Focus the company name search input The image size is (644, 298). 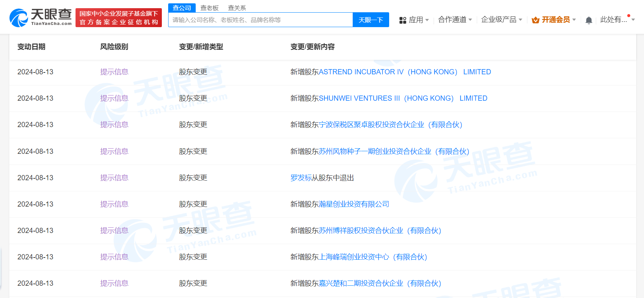(260, 20)
